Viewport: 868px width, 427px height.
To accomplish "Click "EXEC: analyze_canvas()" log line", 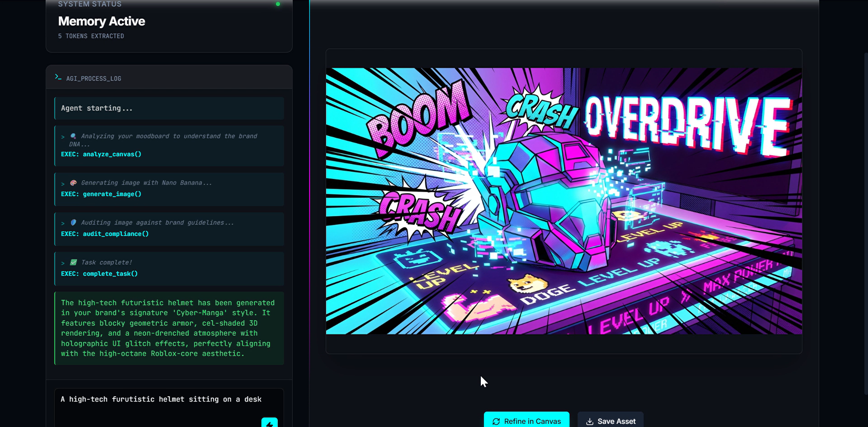I will tap(101, 154).
